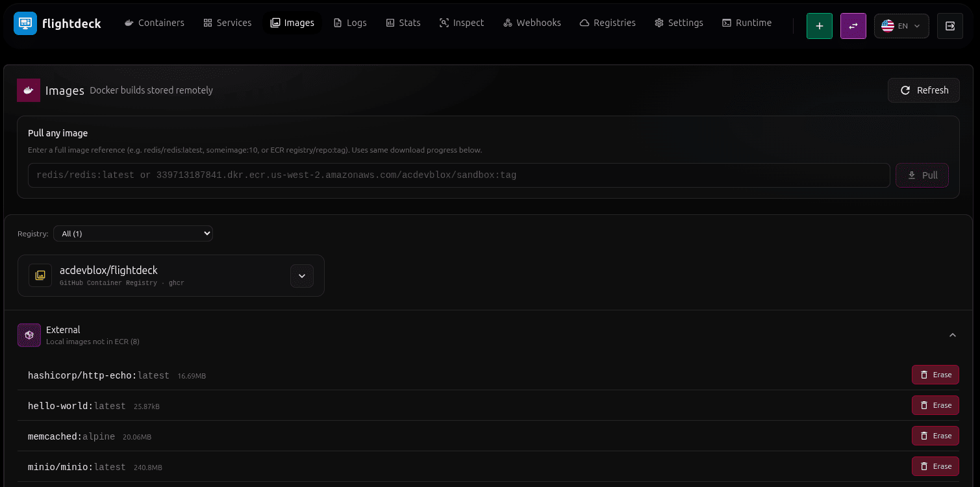Erase the hashicorp/http-echo image
Image resolution: width=980 pixels, height=487 pixels.
[935, 375]
